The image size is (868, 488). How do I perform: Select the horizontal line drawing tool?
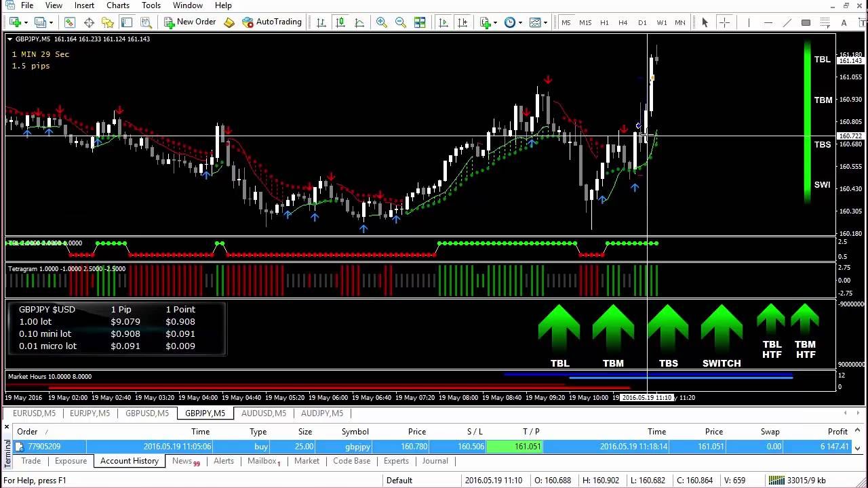pos(768,22)
